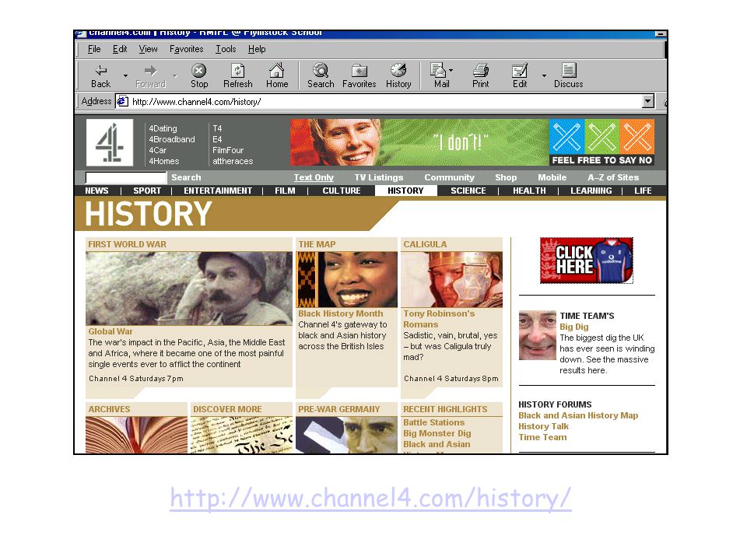Viewport: 747px width, 560px height.
Task: Click the Edit page toolbar icon
Action: pos(519,71)
